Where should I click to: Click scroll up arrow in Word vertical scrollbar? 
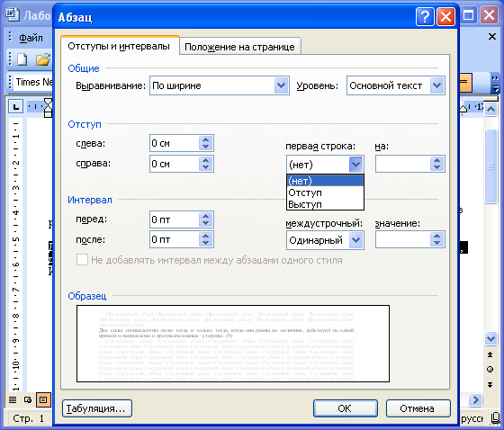490,109
